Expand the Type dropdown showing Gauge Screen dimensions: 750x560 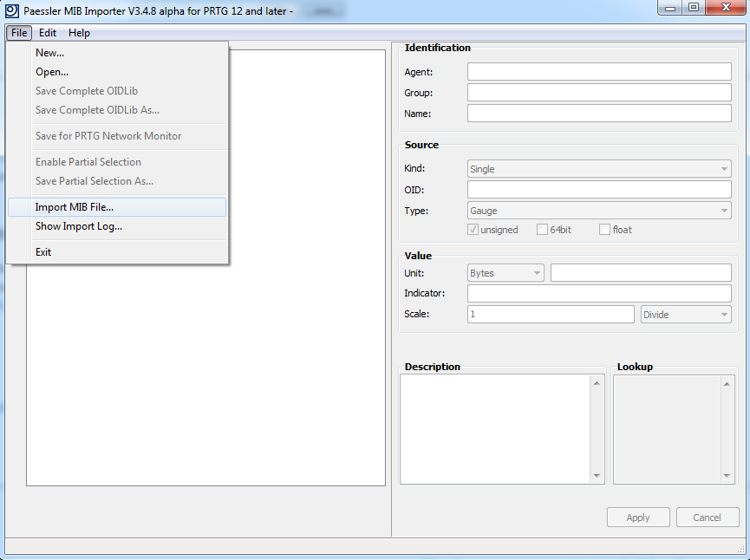click(599, 211)
